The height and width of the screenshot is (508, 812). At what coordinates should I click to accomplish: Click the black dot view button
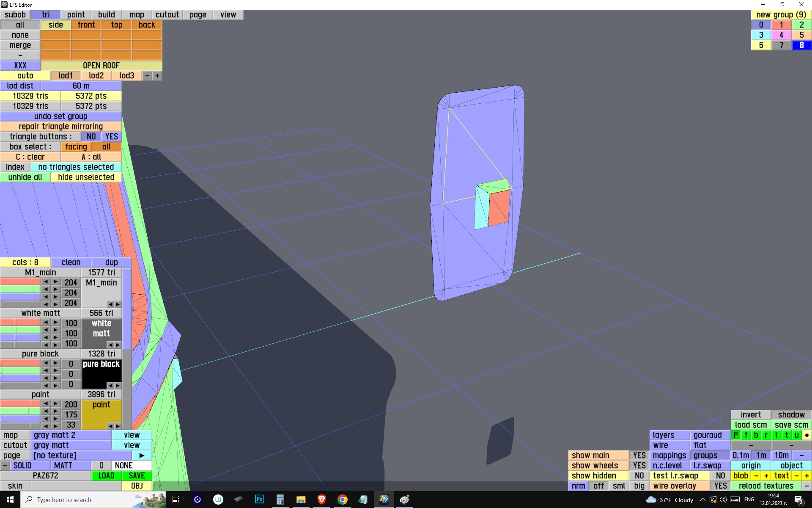[807, 435]
